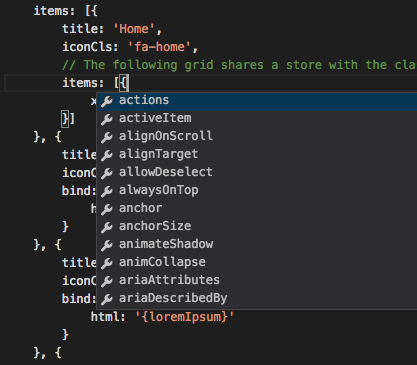This screenshot has height=365, width=417.
Task: Click the wrench icon beside alignOnScroll
Action: (x=107, y=137)
